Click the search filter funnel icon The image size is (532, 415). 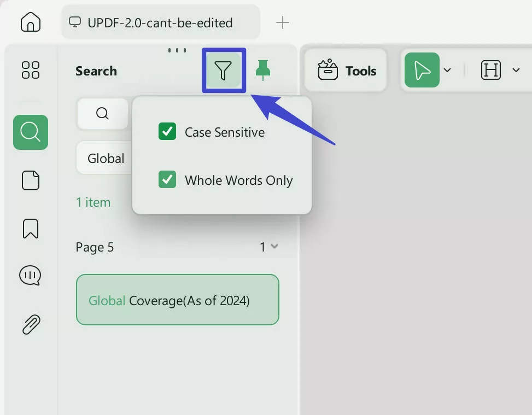pyautogui.click(x=223, y=70)
